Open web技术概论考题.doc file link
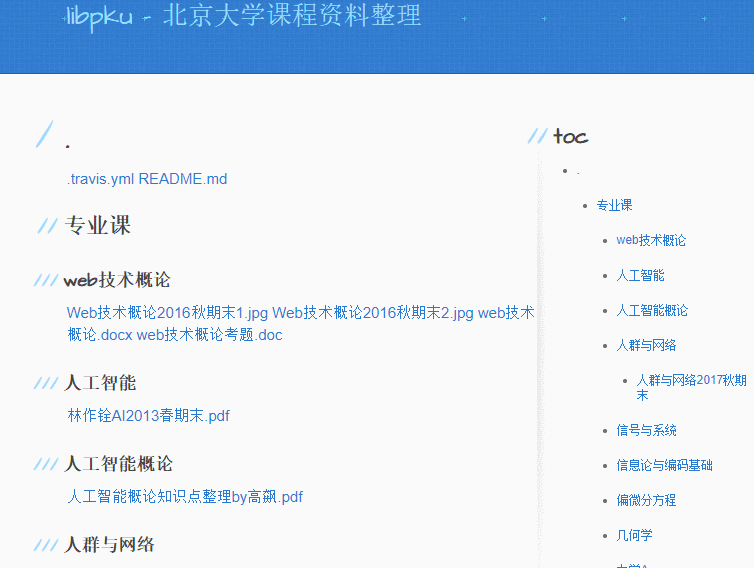Image resolution: width=754 pixels, height=568 pixels. coord(210,335)
